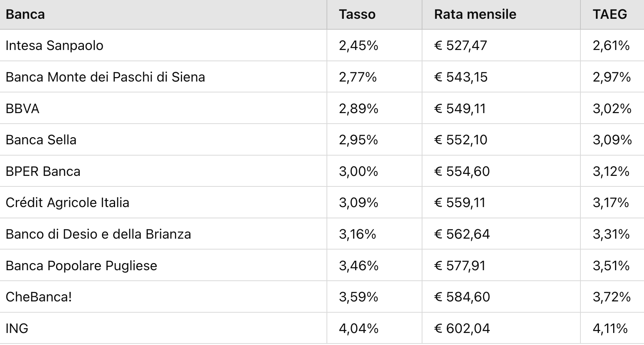Select the 3,72% TAEG cell
Image resolution: width=644 pixels, height=345 pixels.
(x=611, y=297)
